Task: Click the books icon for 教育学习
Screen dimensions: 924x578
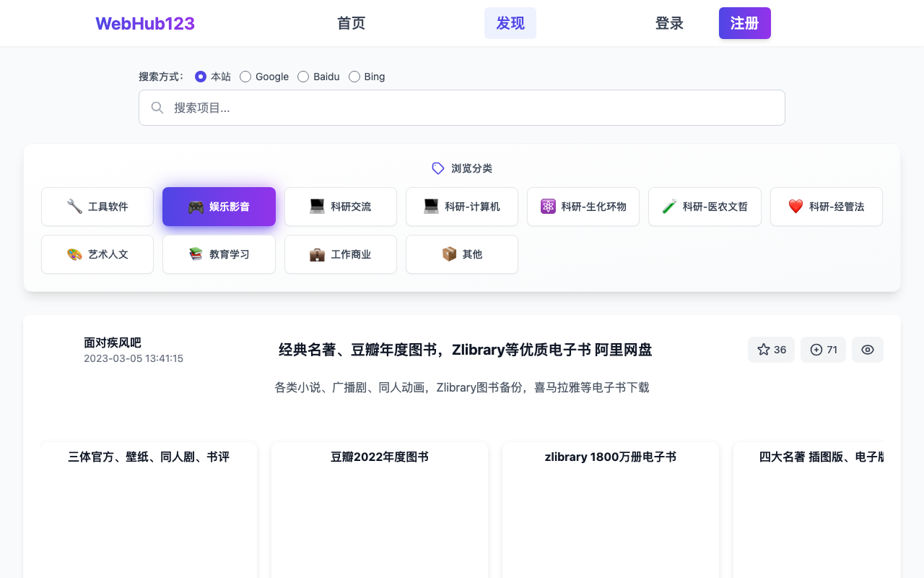Action: [196, 254]
